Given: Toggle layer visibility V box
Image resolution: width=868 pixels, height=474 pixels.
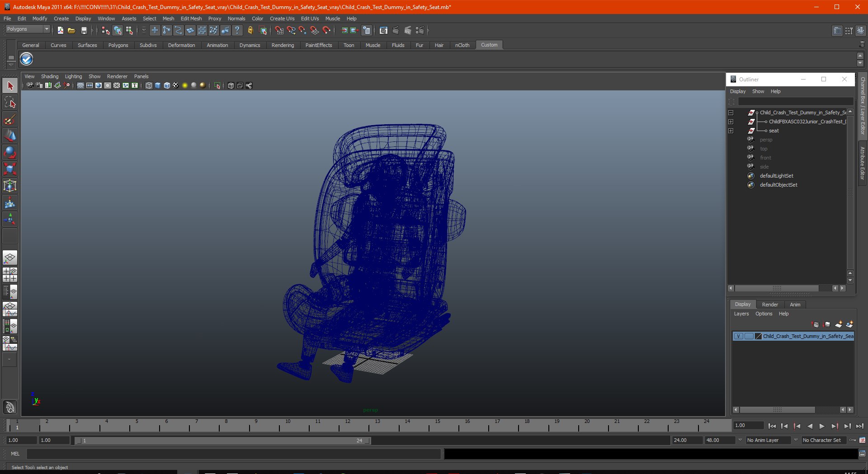Looking at the screenshot, I should [738, 336].
